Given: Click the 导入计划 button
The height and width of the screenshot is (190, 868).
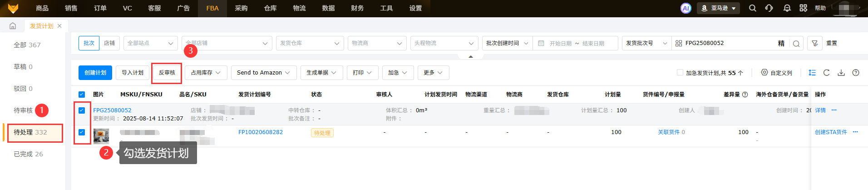Looking at the screenshot, I should tap(133, 73).
